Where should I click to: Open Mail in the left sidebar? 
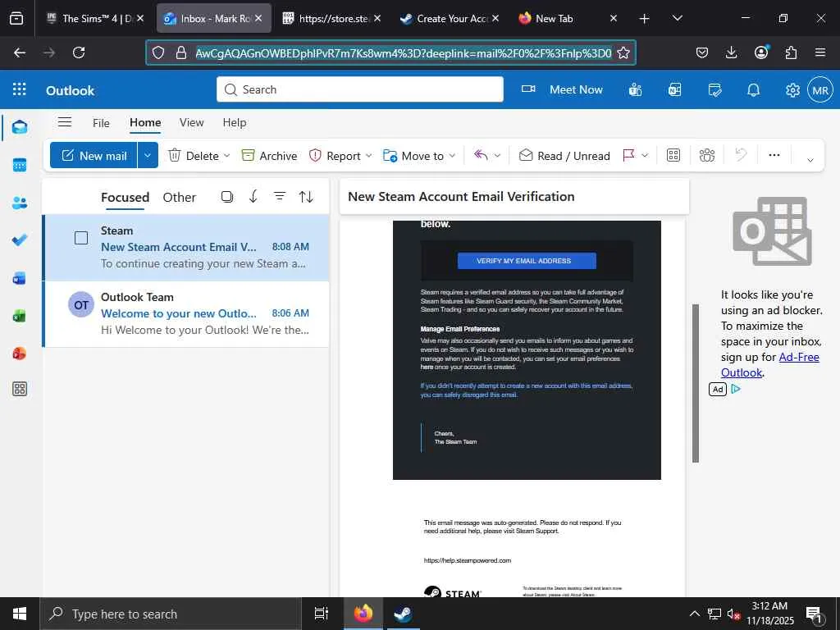[20, 127]
